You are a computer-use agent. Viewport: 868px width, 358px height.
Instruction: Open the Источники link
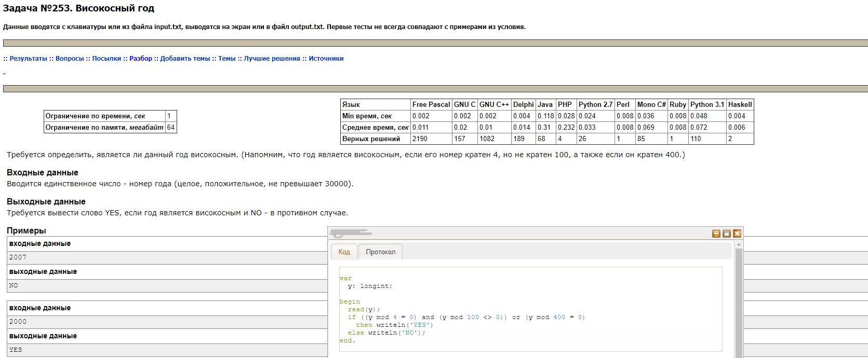coord(326,59)
